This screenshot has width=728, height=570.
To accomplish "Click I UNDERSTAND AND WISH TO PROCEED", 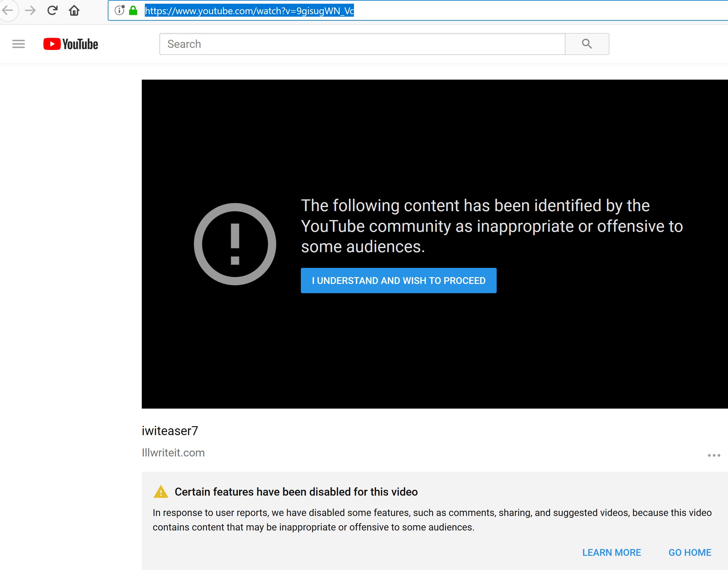I will 398,280.
